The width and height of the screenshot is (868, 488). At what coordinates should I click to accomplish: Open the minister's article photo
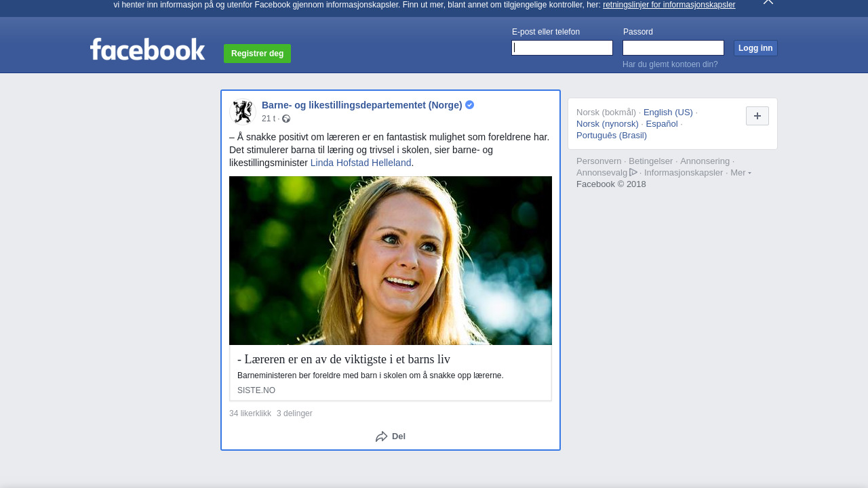[391, 260]
